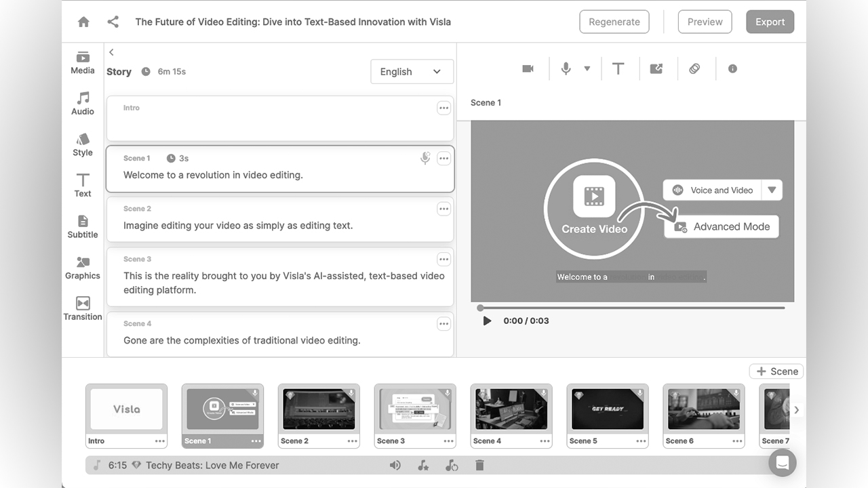Click the Regenerate button

point(614,22)
